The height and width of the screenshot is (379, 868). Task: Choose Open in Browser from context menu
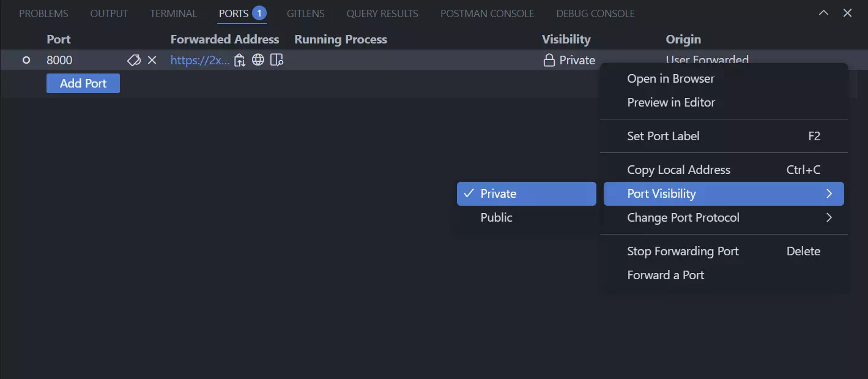(670, 78)
